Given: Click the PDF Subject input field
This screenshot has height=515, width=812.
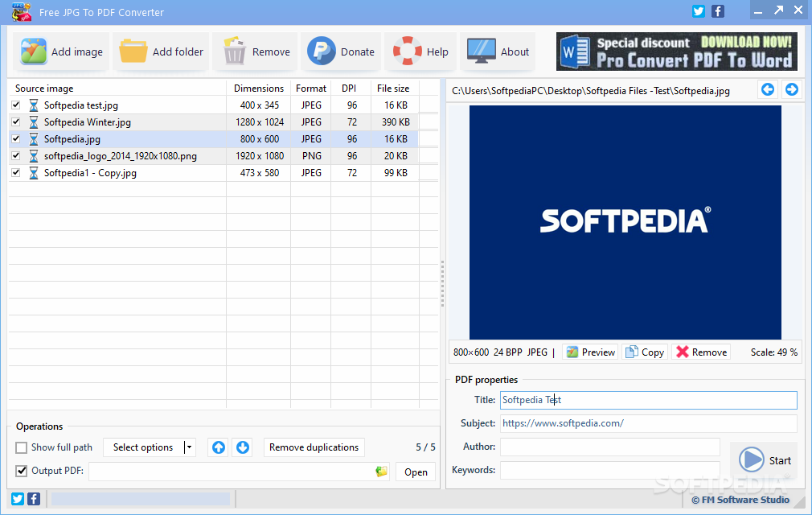Looking at the screenshot, I should click(648, 423).
